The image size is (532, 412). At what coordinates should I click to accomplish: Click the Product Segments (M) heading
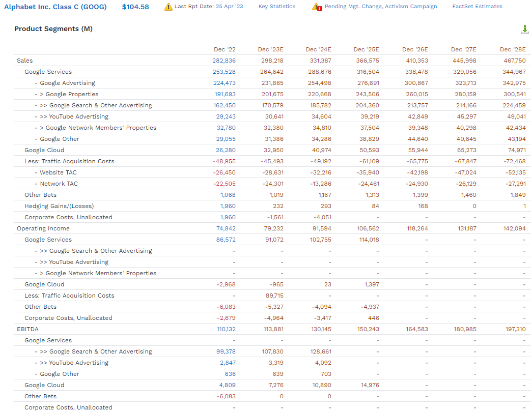(53, 29)
